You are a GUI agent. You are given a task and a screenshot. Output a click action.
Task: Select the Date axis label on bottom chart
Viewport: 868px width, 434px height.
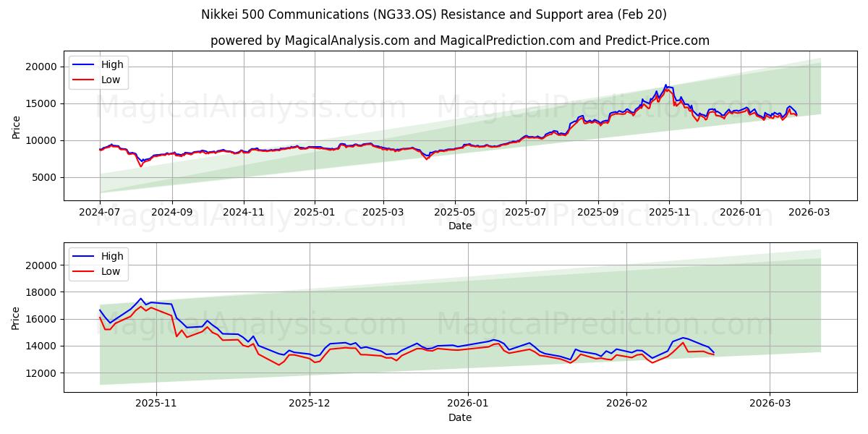tap(461, 416)
